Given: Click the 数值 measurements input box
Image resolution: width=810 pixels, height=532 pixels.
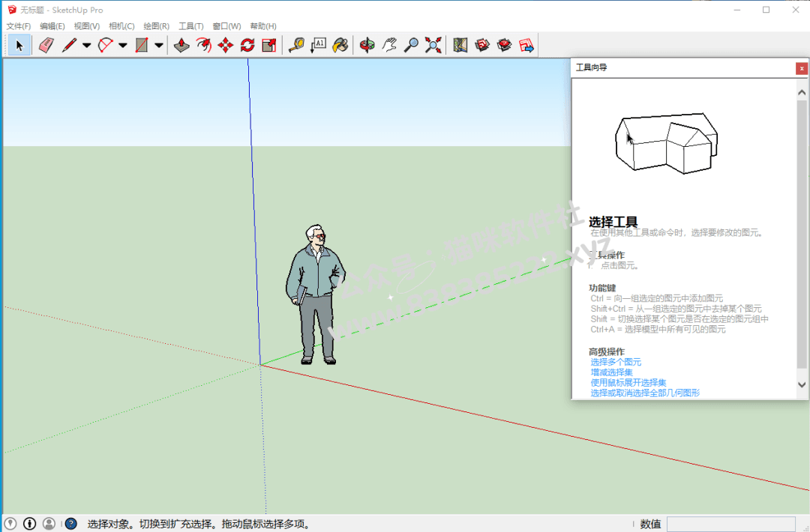Looking at the screenshot, I should click(731, 524).
